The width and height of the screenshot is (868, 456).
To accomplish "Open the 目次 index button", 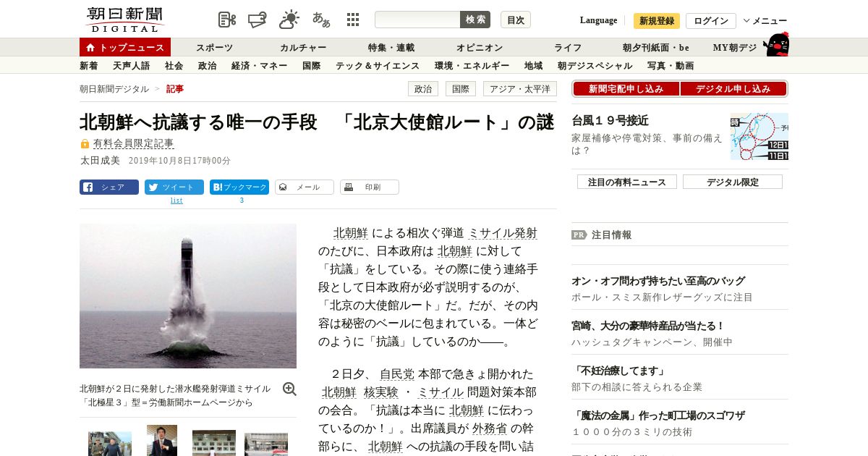I will 516,20.
